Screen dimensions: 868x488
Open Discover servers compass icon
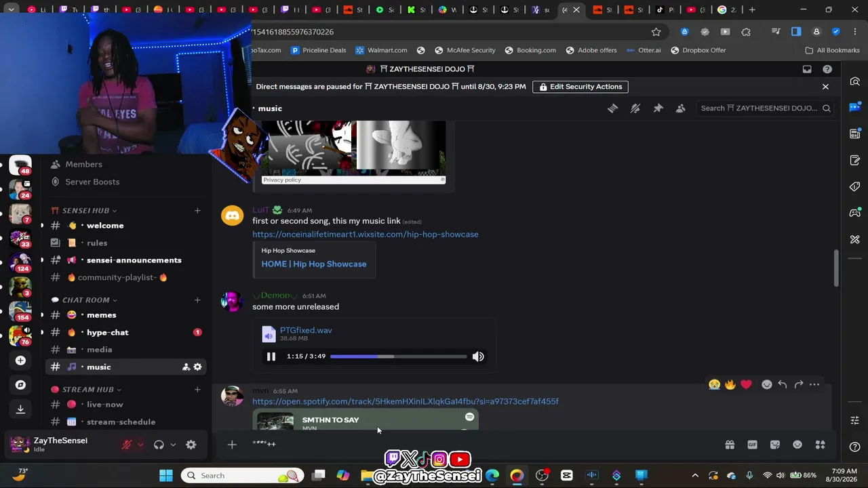pos(20,385)
